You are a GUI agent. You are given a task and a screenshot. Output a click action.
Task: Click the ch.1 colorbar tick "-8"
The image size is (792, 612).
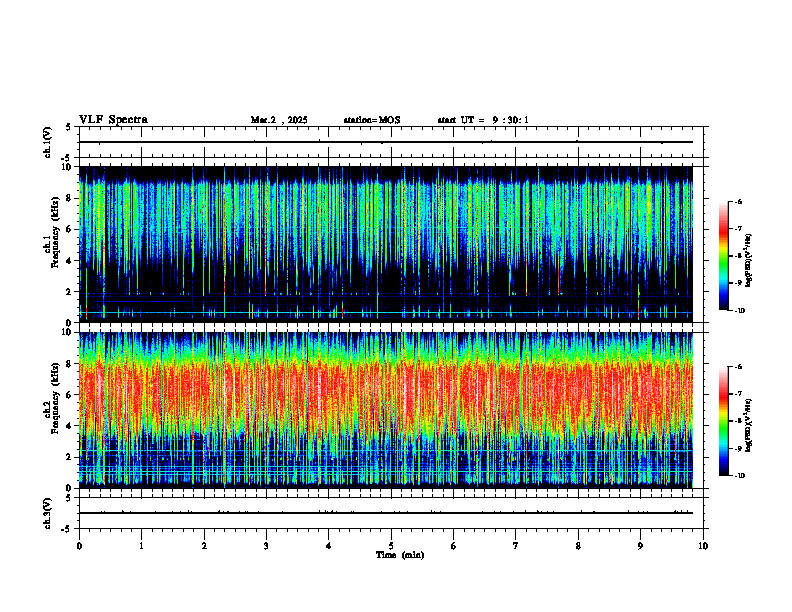click(x=739, y=256)
